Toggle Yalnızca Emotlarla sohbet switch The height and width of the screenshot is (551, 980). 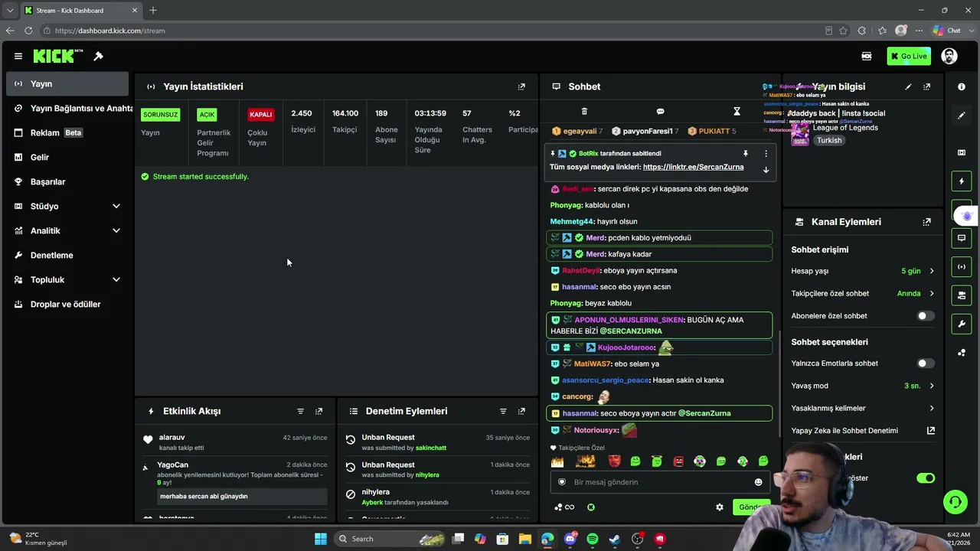point(926,364)
